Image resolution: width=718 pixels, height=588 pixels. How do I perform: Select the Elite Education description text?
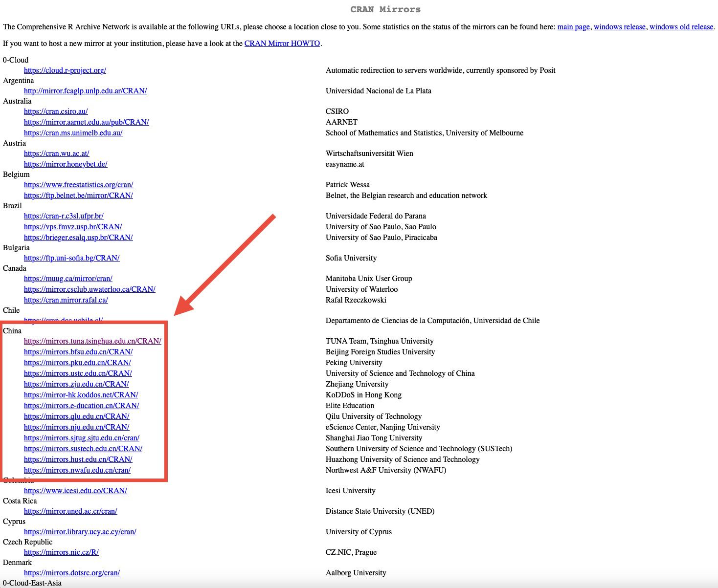[350, 406]
